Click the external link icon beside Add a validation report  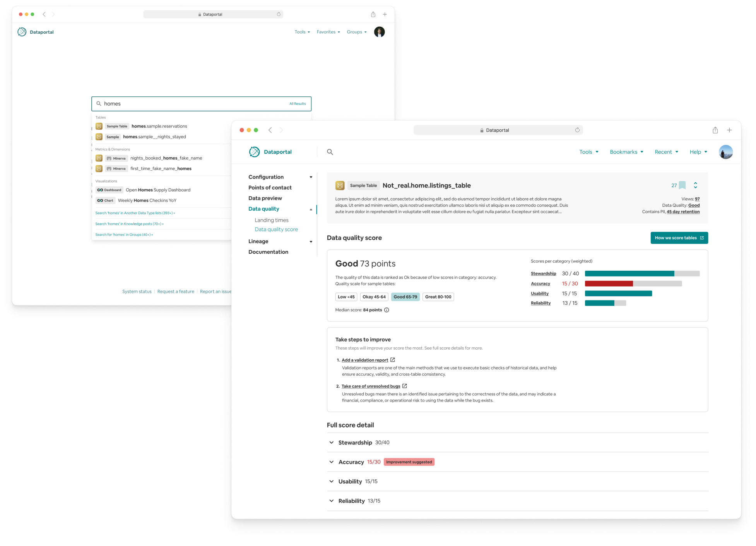point(393,360)
